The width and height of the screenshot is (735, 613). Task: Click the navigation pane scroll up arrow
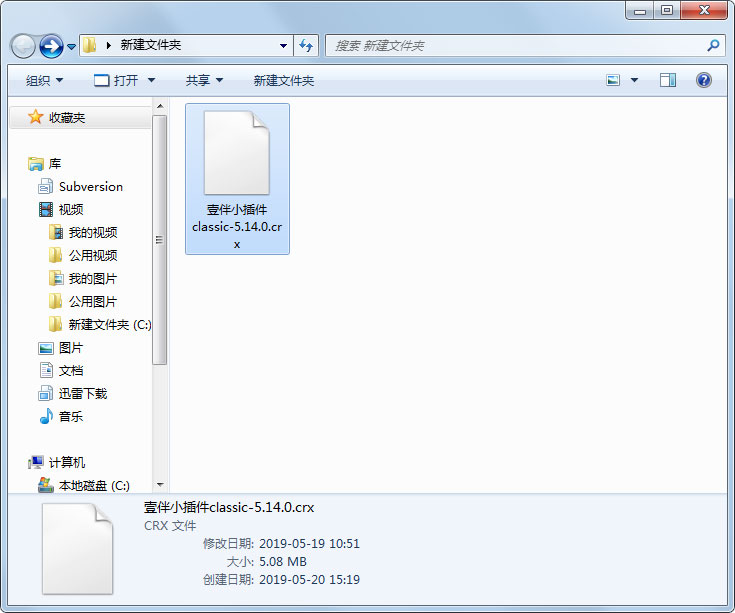pos(160,106)
